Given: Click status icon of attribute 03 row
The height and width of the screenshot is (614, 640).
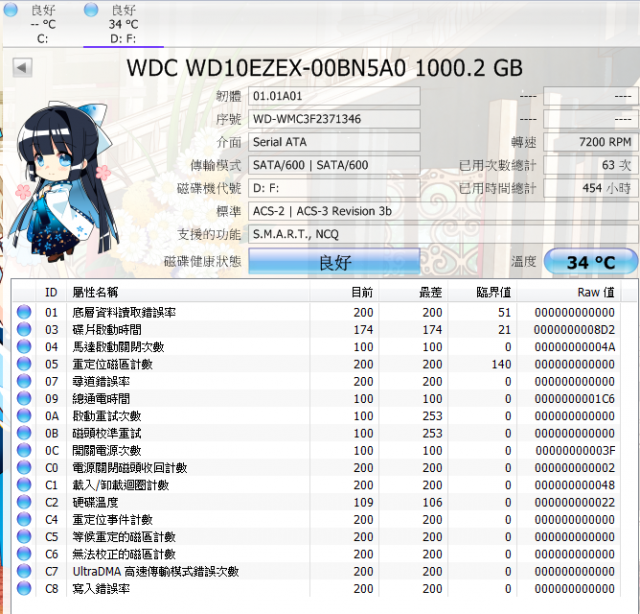Looking at the screenshot, I should tap(24, 329).
